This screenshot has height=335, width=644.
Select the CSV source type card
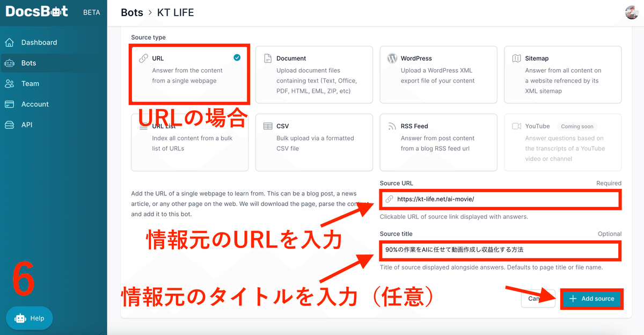pyautogui.click(x=314, y=142)
